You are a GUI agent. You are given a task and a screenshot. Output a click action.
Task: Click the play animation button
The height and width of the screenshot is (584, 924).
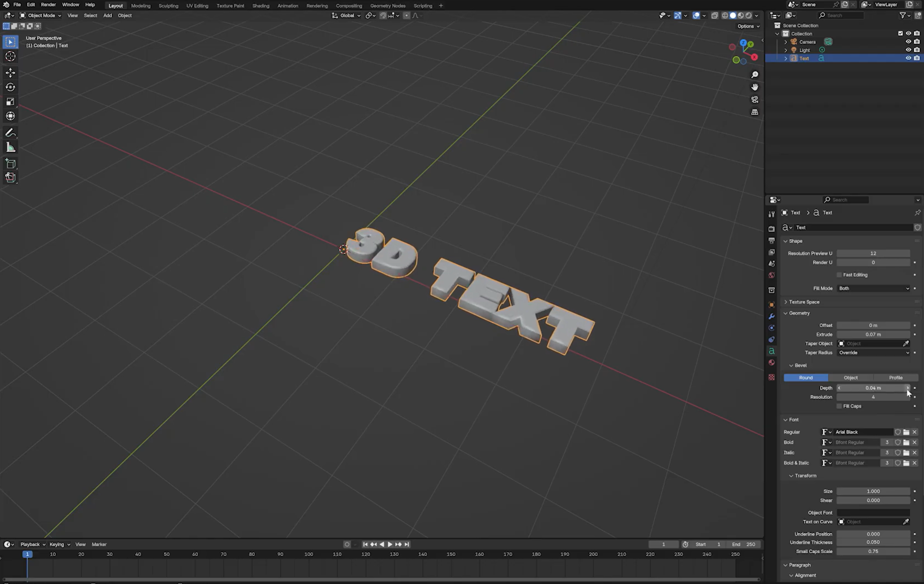pos(390,544)
